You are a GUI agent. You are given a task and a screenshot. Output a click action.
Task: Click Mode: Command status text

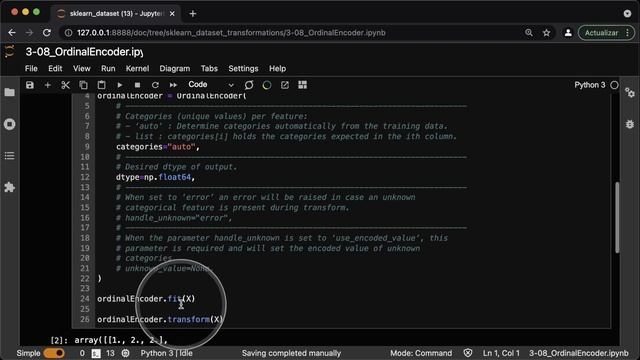pyautogui.click(x=421, y=353)
